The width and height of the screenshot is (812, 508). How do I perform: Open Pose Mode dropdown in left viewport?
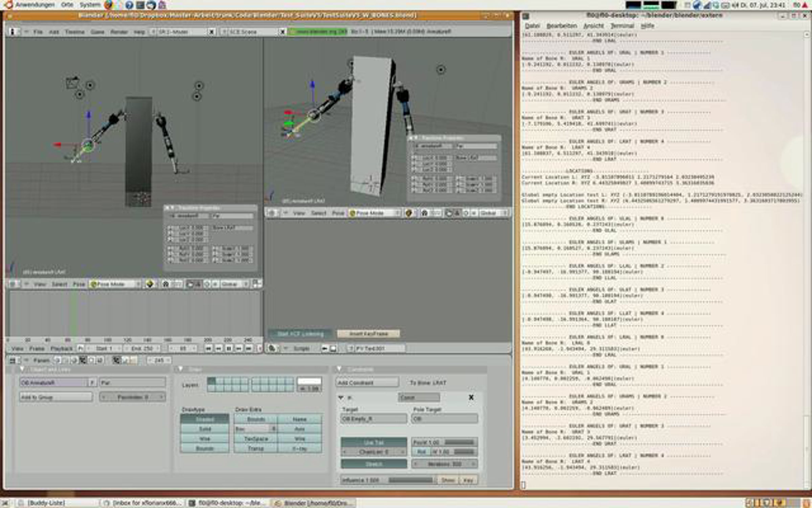[x=115, y=284]
